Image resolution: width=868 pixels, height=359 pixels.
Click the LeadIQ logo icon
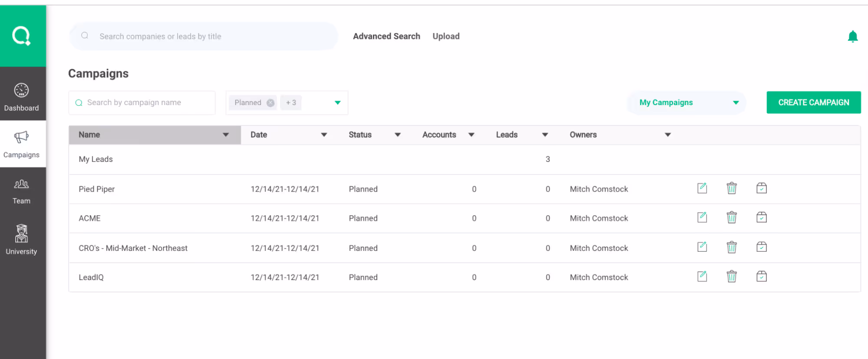click(x=21, y=36)
